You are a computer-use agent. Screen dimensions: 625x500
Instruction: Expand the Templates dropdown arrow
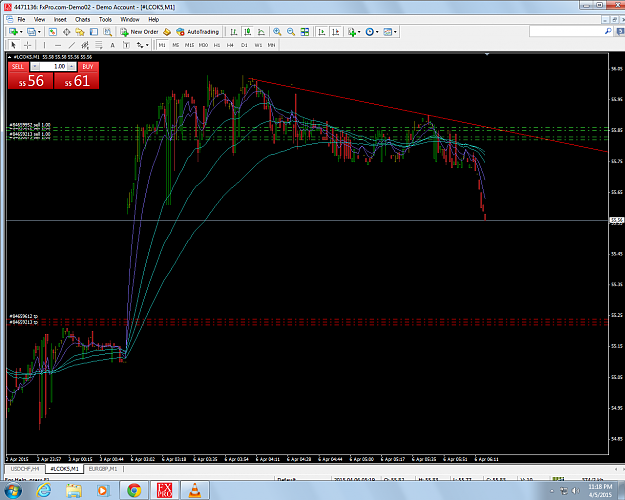tap(395, 32)
